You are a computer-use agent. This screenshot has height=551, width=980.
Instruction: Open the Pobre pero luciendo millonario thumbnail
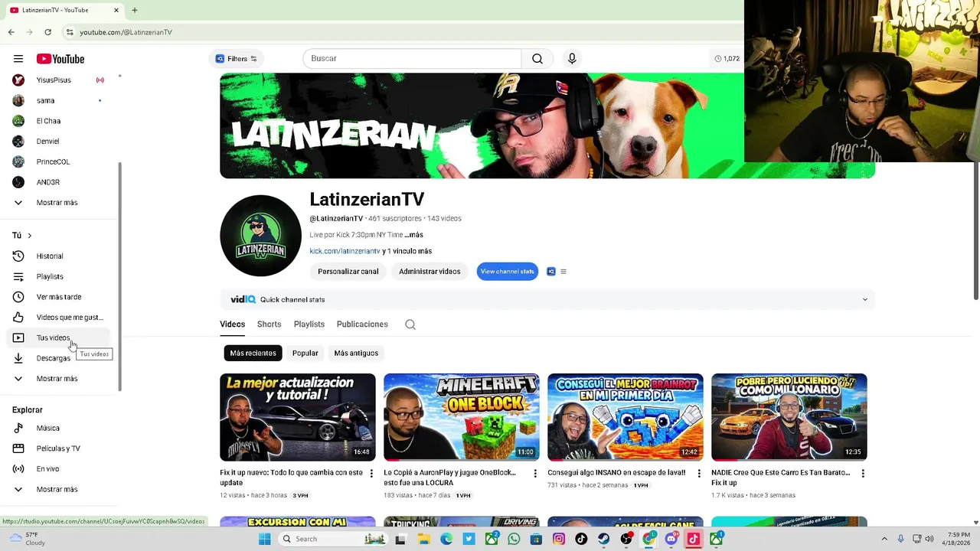point(789,417)
